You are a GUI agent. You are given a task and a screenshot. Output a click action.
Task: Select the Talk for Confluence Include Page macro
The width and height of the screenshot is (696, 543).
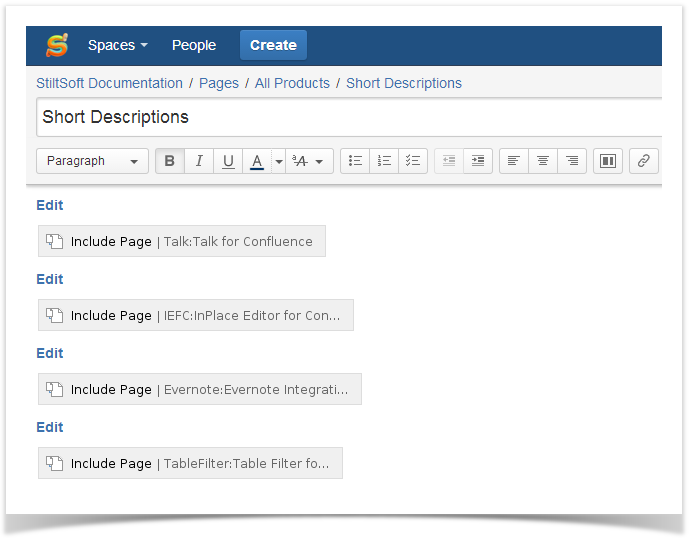coord(182,241)
